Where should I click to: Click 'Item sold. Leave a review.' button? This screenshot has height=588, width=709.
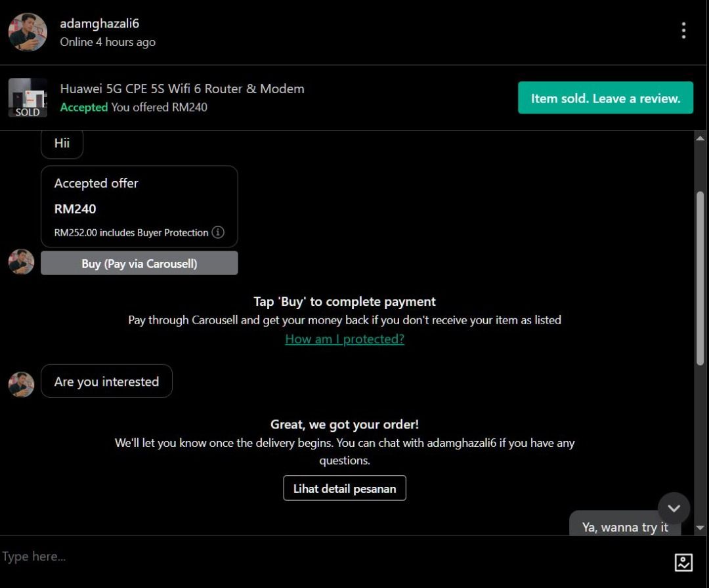tap(605, 98)
